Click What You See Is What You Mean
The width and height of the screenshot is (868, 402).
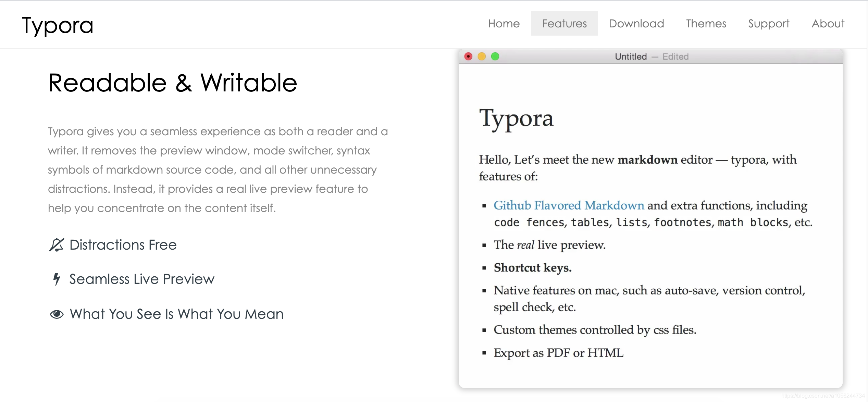click(x=176, y=314)
